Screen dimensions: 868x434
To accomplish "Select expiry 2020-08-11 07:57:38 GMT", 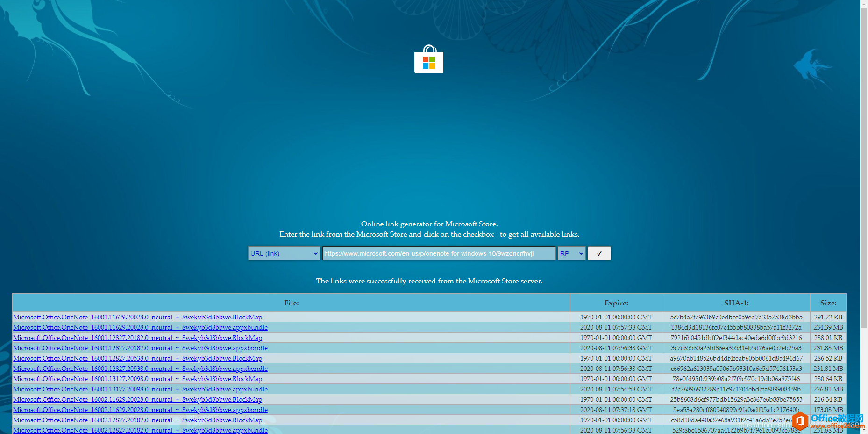I will pos(616,327).
